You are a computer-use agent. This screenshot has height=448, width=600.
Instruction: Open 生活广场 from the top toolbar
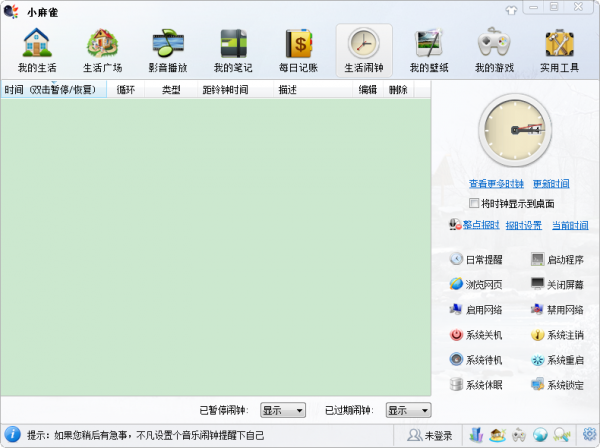[x=102, y=51]
